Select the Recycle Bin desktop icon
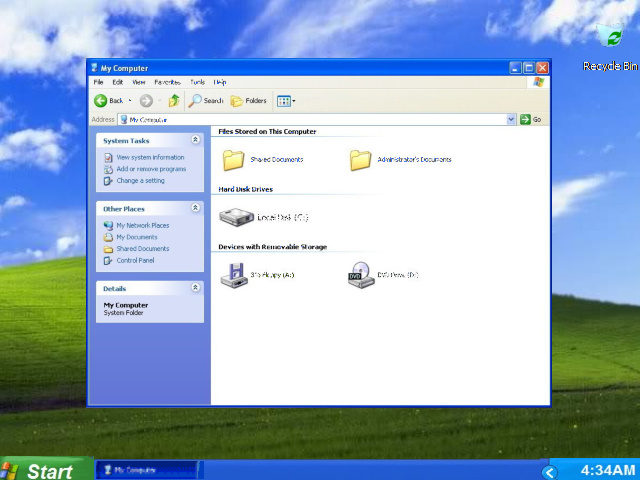This screenshot has width=640, height=480. click(x=610, y=35)
